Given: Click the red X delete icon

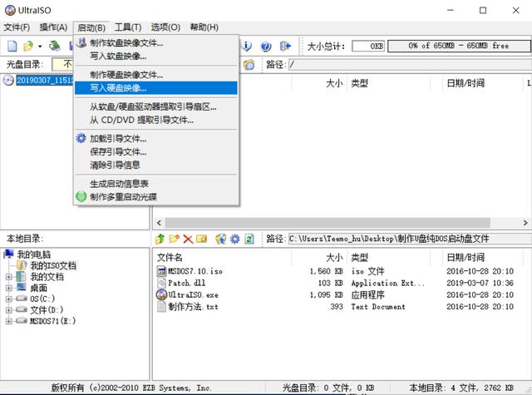Looking at the screenshot, I should click(188, 239).
